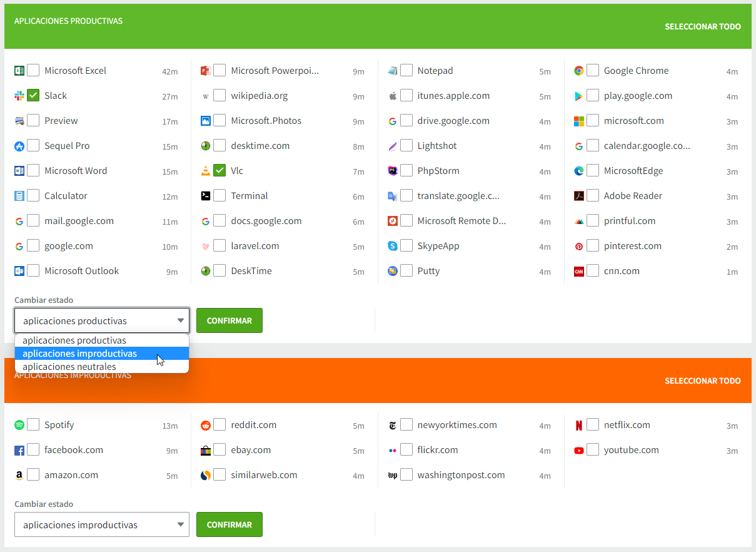Choose 'aplicaciones neutrales' from dropdown list
The image size is (756, 552).
coord(102,367)
